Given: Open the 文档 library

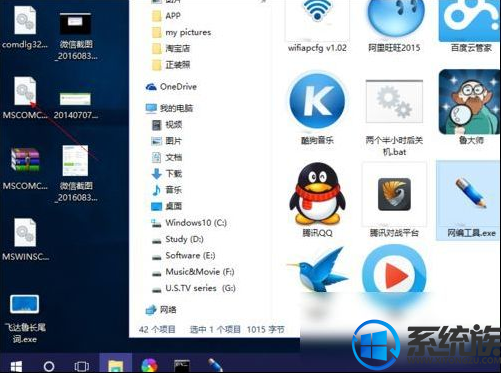Looking at the screenshot, I should point(167,157).
